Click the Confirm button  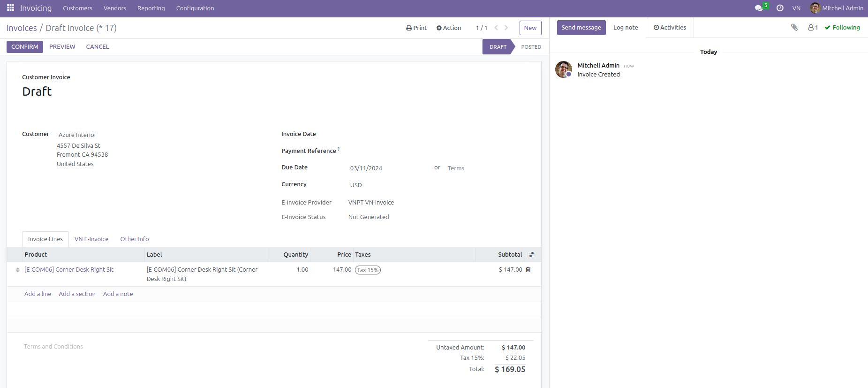point(25,47)
